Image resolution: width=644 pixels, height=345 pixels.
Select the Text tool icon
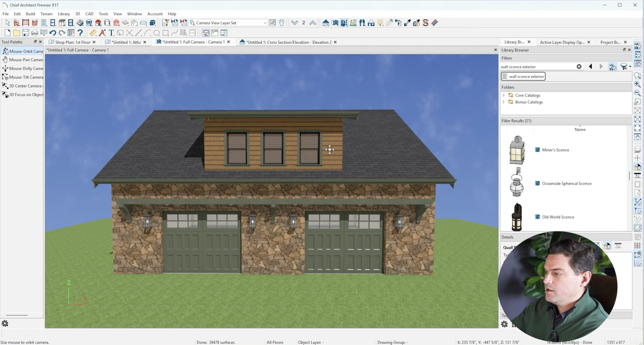[x=111, y=33]
